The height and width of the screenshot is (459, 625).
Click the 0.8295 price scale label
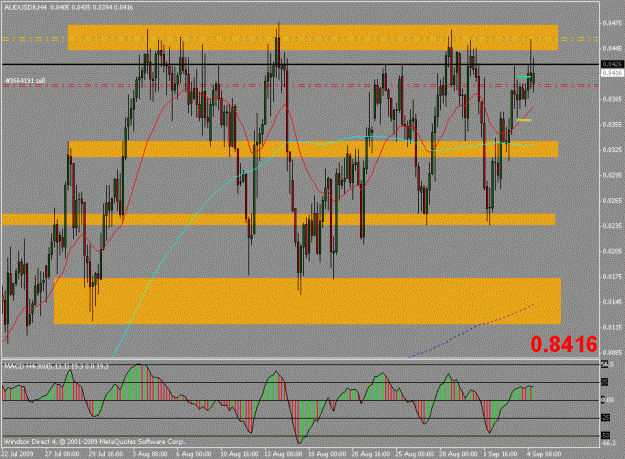click(613, 175)
